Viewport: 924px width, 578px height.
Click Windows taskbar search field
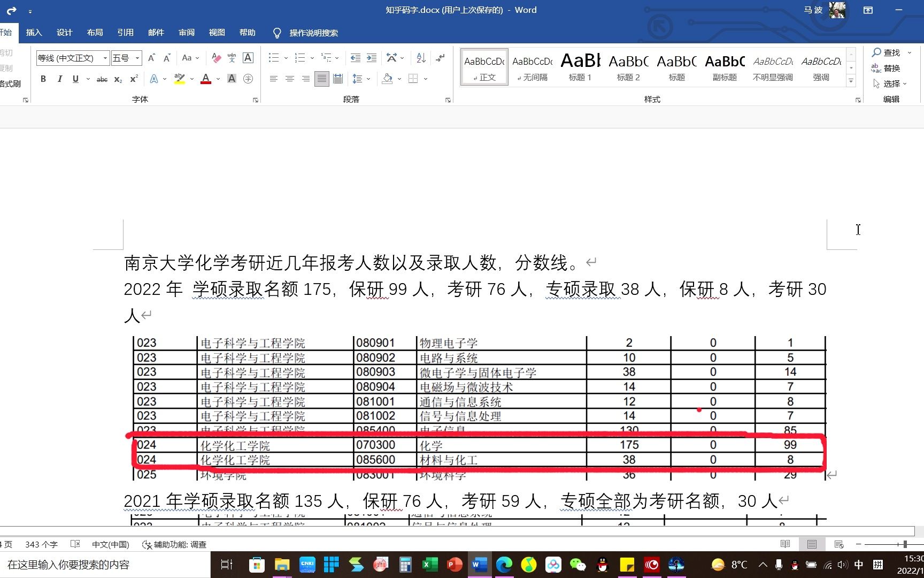coord(105,565)
